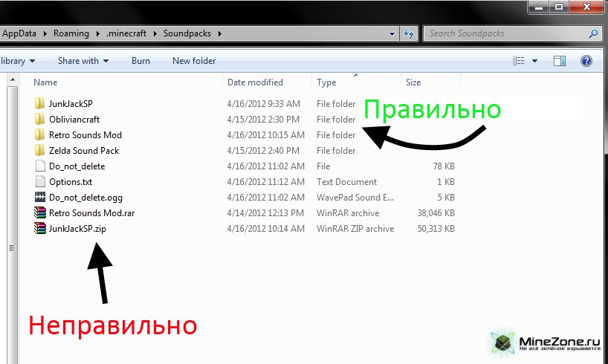Click the Do_not_delete.ogg sound file icon

point(40,198)
